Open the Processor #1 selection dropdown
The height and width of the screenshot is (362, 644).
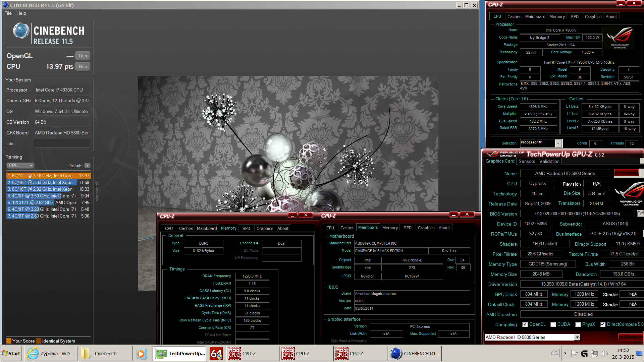click(541, 143)
